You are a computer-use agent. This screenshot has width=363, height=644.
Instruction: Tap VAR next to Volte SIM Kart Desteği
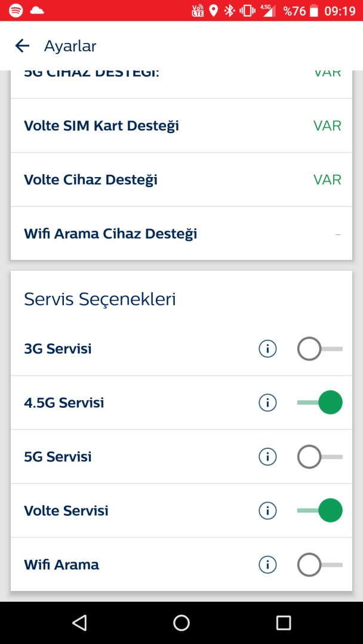point(327,125)
